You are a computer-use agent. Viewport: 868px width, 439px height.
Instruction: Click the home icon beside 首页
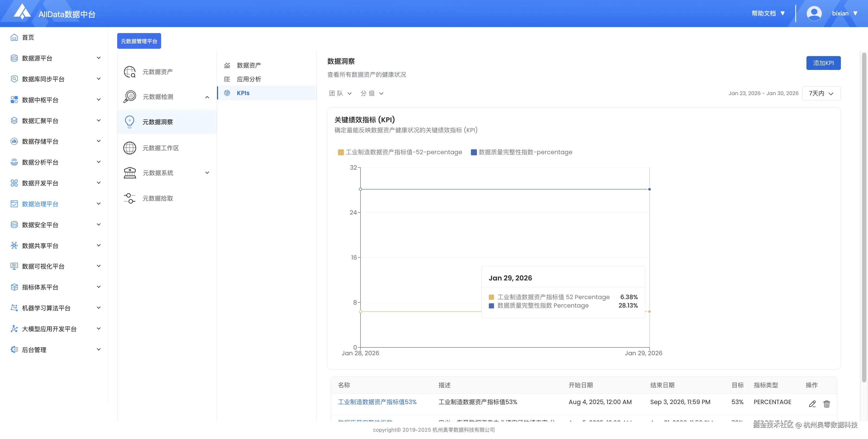coord(14,37)
